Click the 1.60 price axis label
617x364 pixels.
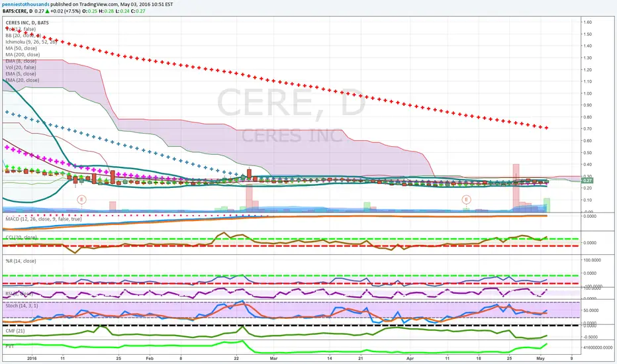[x=588, y=23]
